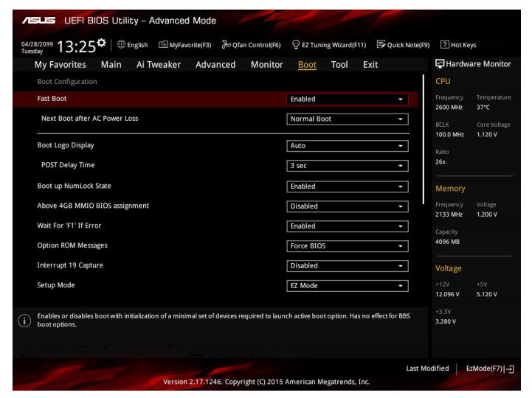
Task: Switch to My Favorites tab
Action: point(60,64)
